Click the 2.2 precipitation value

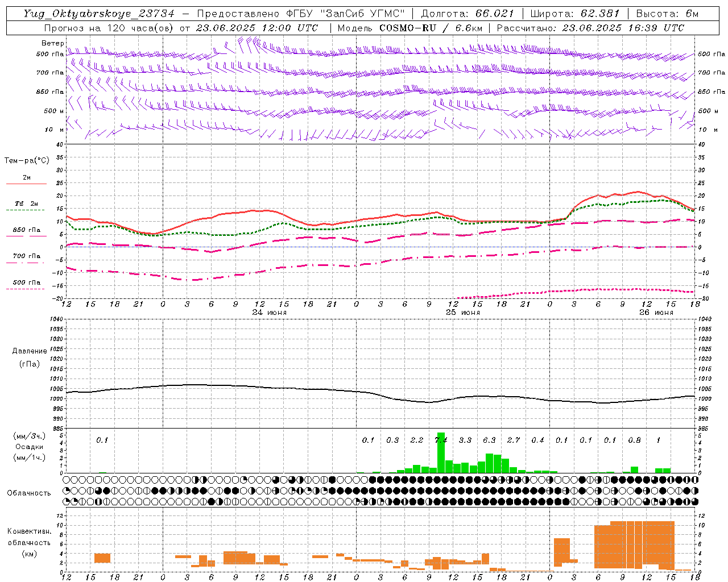(417, 440)
